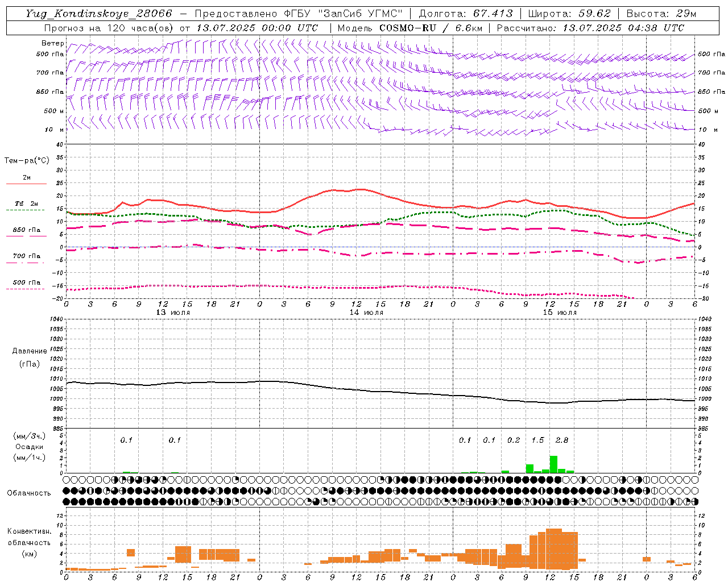Screen dimensions: 728x582
Task: Click the latitude value Широта: 59.62
Action: [x=569, y=14]
